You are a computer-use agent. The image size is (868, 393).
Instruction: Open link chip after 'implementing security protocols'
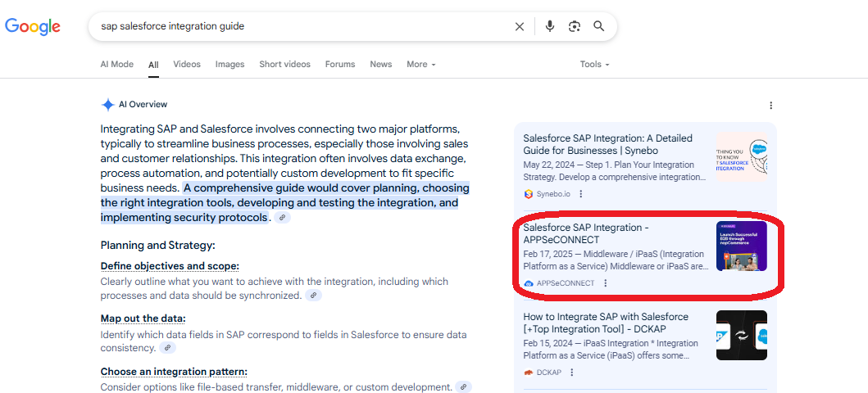click(282, 218)
